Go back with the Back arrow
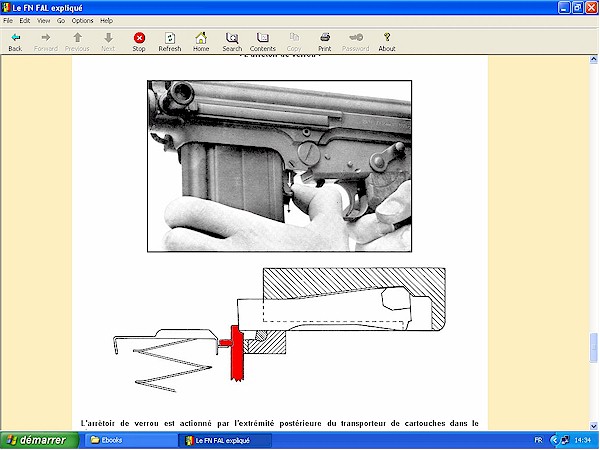 [15, 42]
